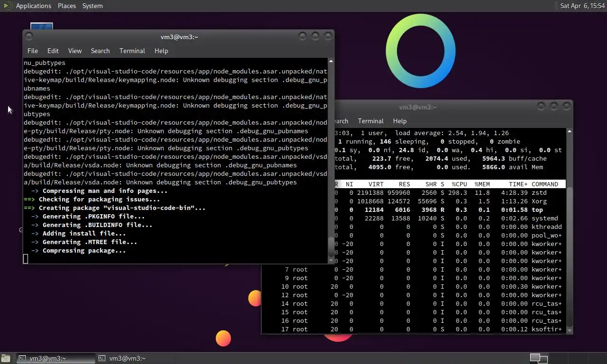The width and height of the screenshot is (607, 364).
Task: Click the Generating .BUILDINFO file... line
Action: 92,225
